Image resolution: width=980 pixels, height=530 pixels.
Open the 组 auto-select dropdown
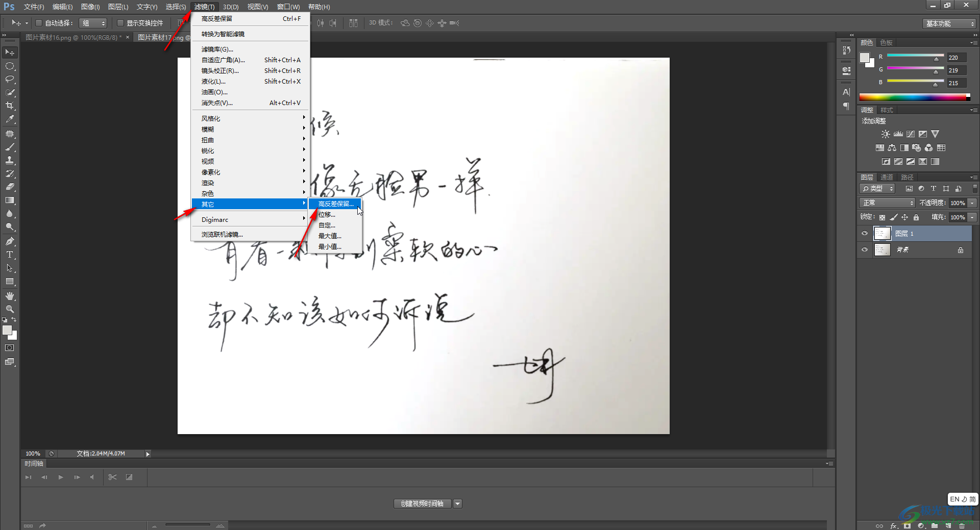point(93,23)
